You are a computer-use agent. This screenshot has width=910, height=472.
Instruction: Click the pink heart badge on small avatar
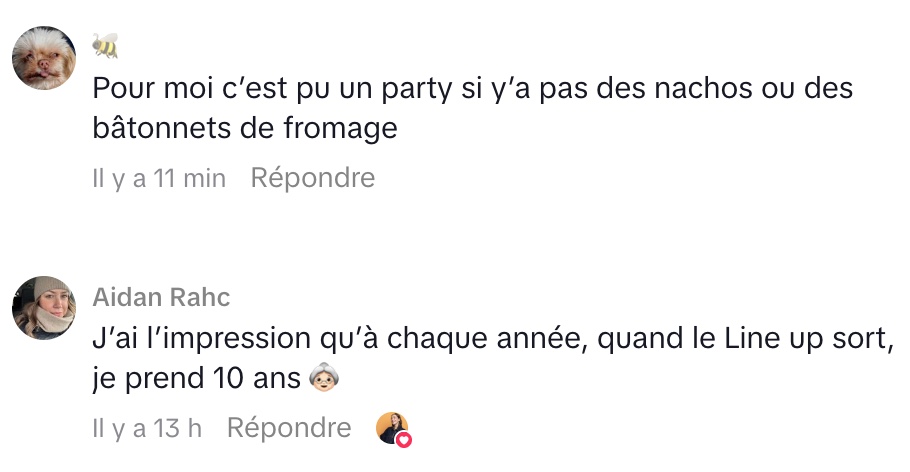point(403,439)
